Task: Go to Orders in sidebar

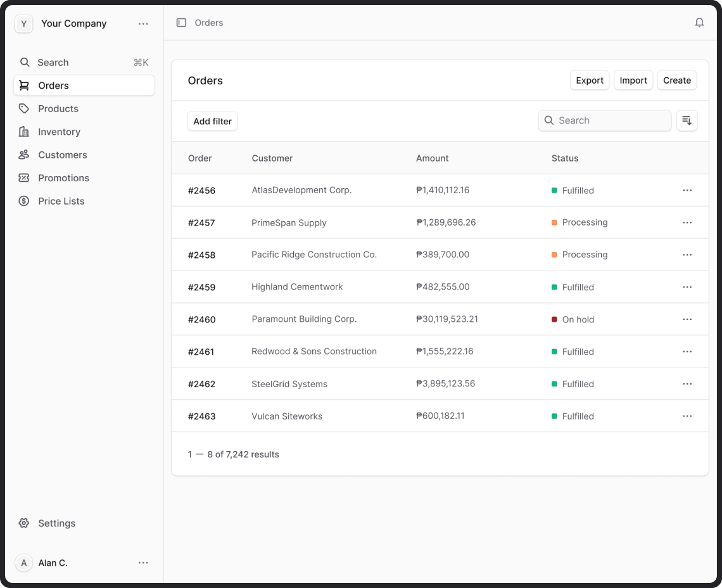Action: point(84,86)
